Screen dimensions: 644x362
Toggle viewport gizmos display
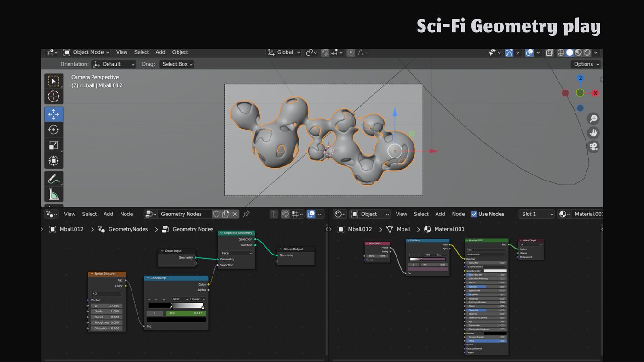[509, 52]
